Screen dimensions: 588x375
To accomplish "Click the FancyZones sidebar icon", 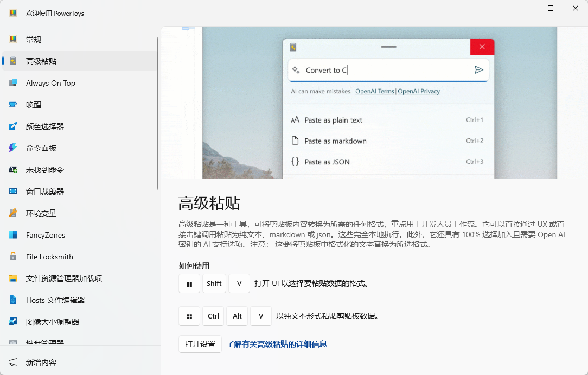I will 13,235.
